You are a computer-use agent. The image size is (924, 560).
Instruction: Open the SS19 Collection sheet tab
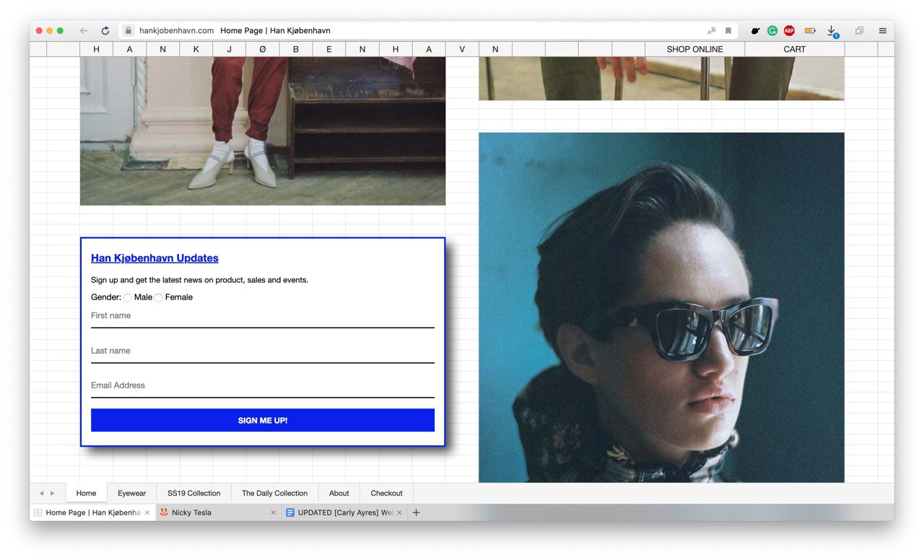point(193,493)
